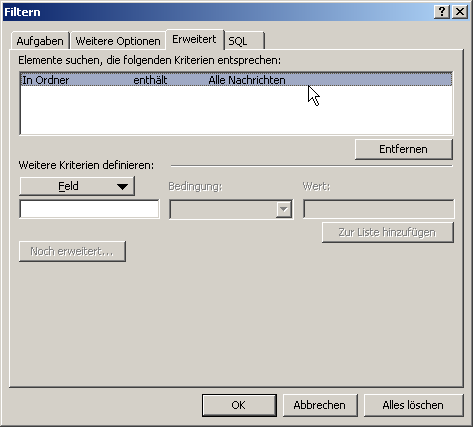Open the Feld dropdown button
Image resolution: width=473 pixels, height=427 pixels.
[x=77, y=186]
